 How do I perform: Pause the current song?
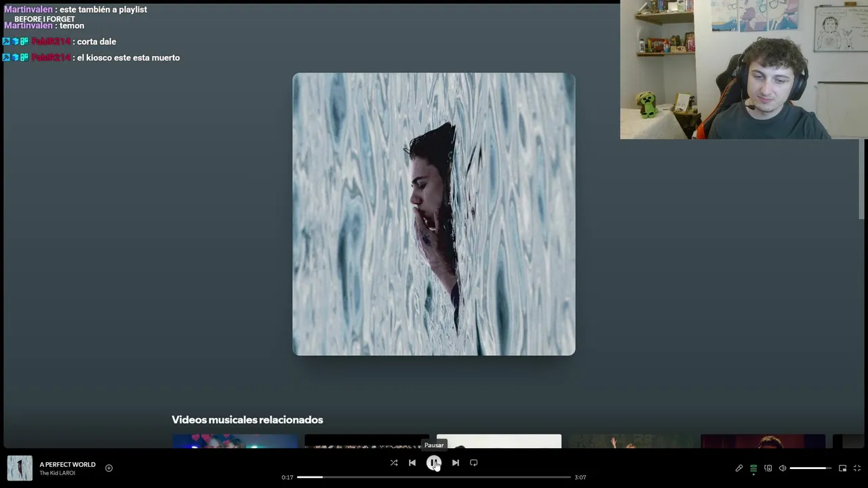[x=434, y=463]
